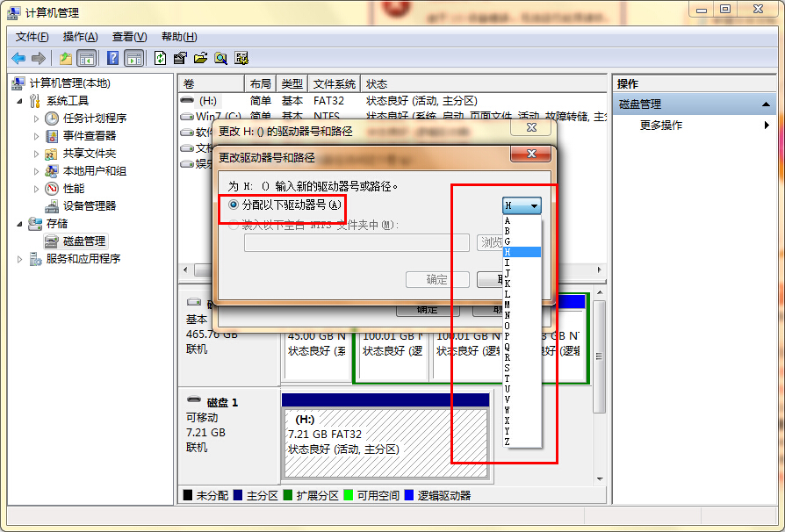
Task: Select 分配以下驱动器号 radio button
Action: [x=234, y=205]
